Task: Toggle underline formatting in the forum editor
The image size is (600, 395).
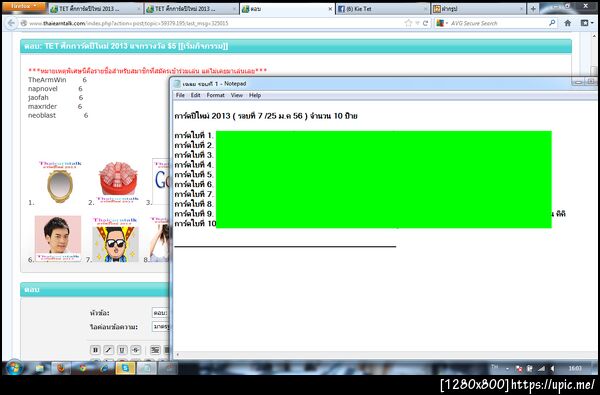Action: click(x=122, y=349)
